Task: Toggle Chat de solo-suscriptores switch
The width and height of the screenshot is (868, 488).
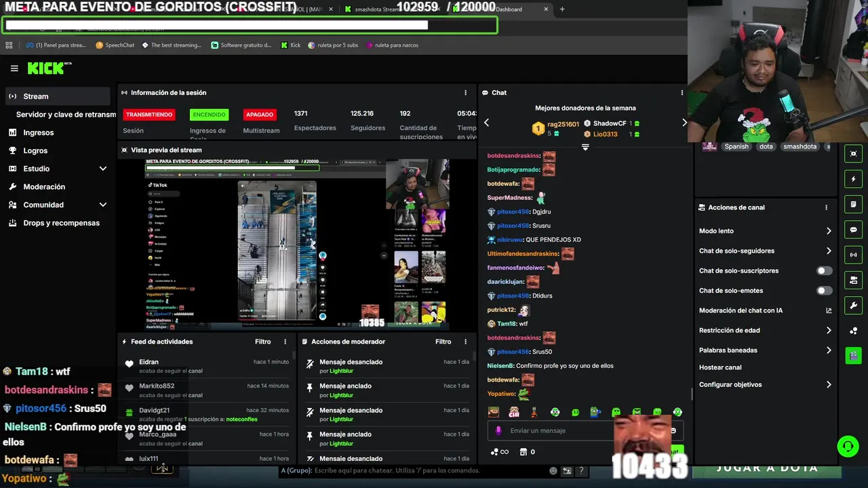Action: (x=824, y=270)
